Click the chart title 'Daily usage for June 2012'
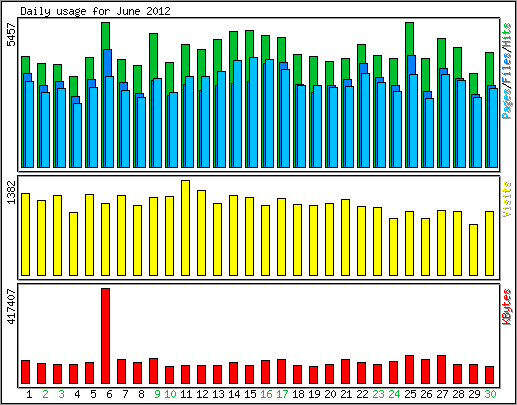This screenshot has height=405, width=517. point(95,11)
